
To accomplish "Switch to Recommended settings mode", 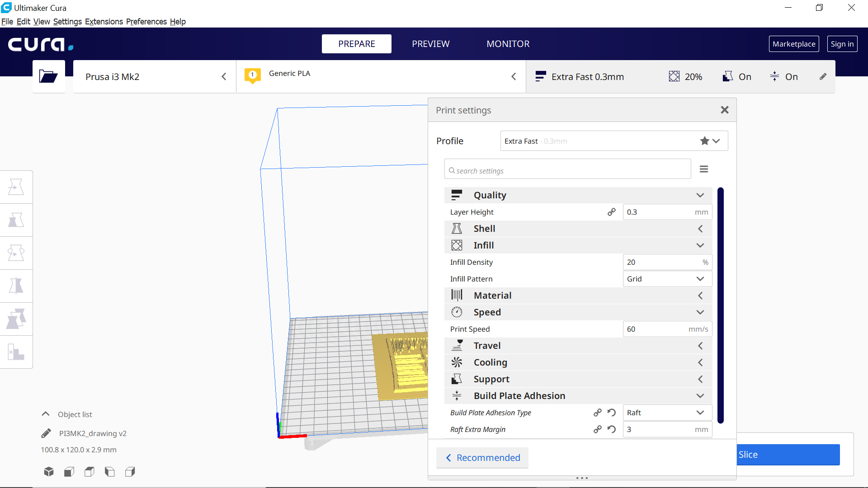I will pos(482,458).
